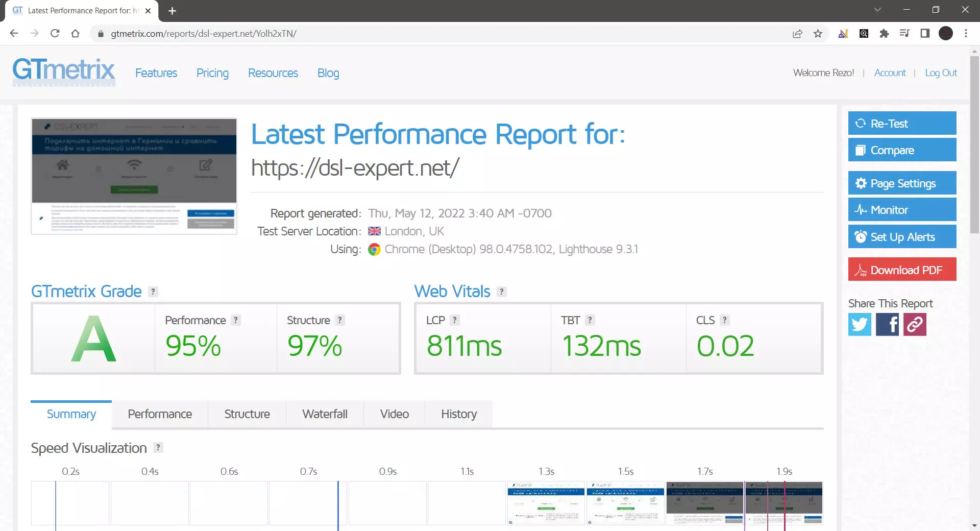
Task: View site security lock info
Action: [101, 34]
